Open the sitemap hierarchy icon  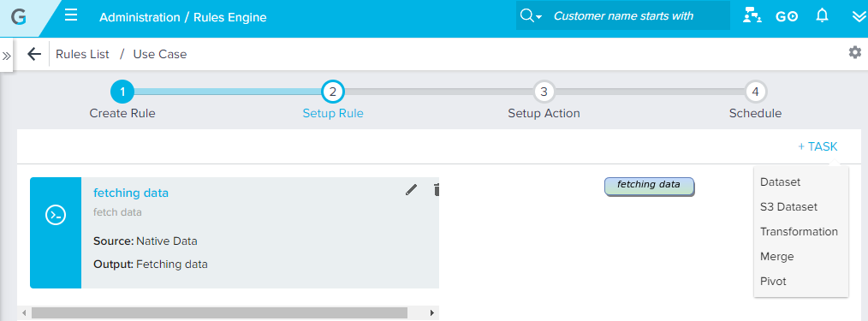[x=752, y=16]
